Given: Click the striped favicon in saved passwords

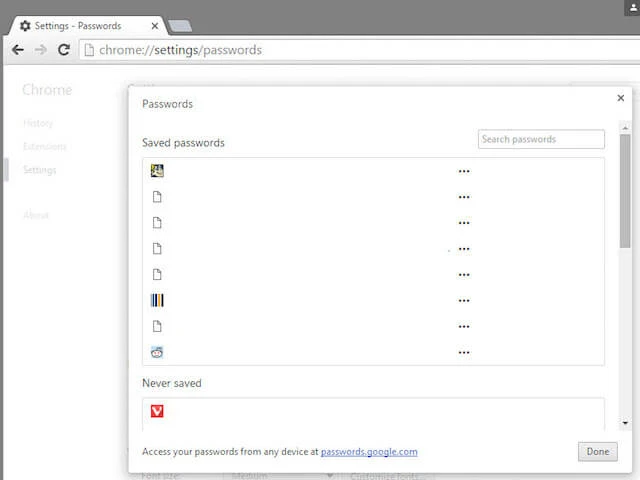Looking at the screenshot, I should [x=157, y=300].
